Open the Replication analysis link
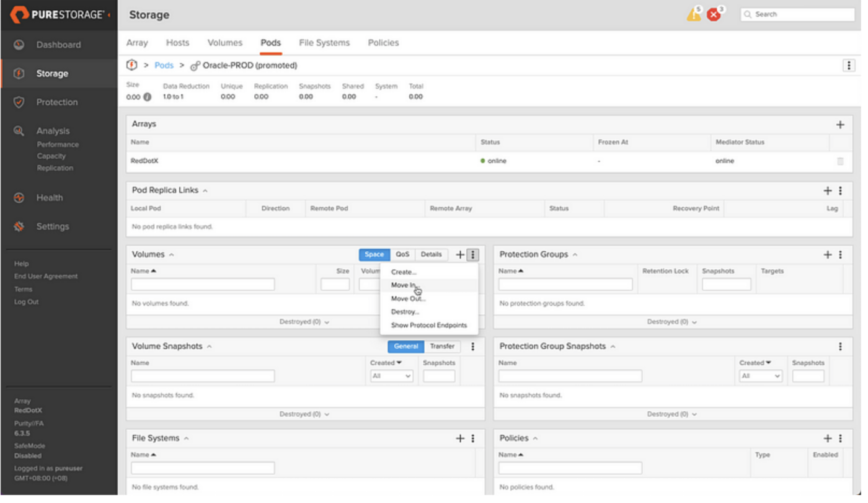The image size is (868, 503). coord(55,168)
